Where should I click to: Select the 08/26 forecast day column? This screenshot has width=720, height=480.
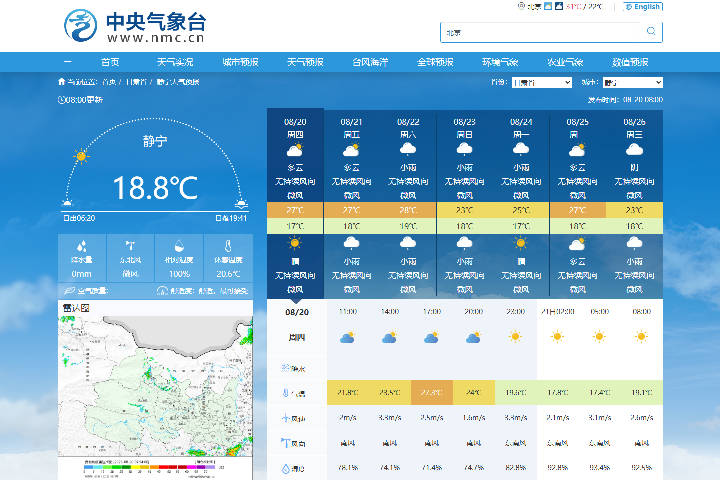634,204
